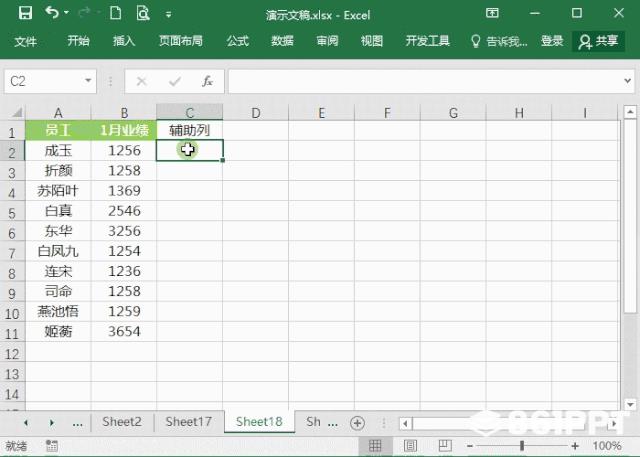640x457 pixels.
Task: Click the Undo arrow icon
Action: (52, 14)
